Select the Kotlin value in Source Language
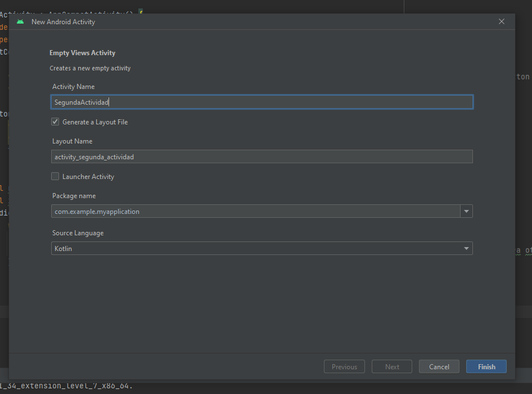The width and height of the screenshot is (532, 394). coord(64,248)
